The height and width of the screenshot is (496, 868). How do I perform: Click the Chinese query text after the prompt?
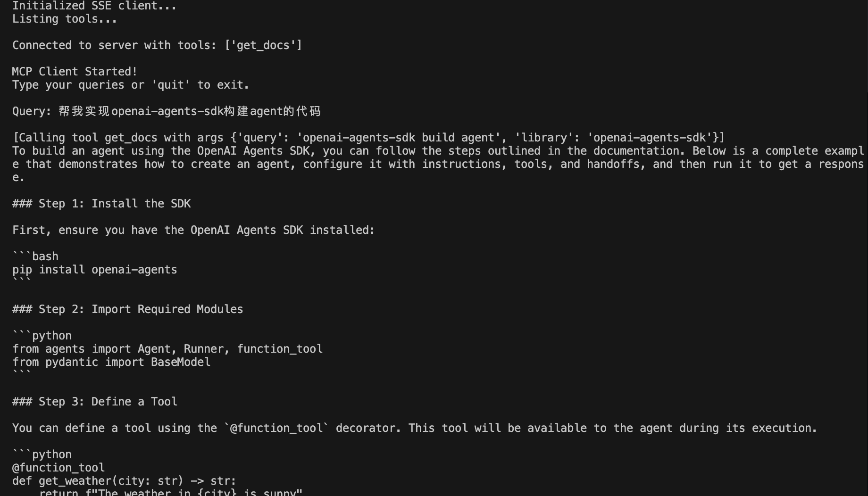[x=190, y=112]
